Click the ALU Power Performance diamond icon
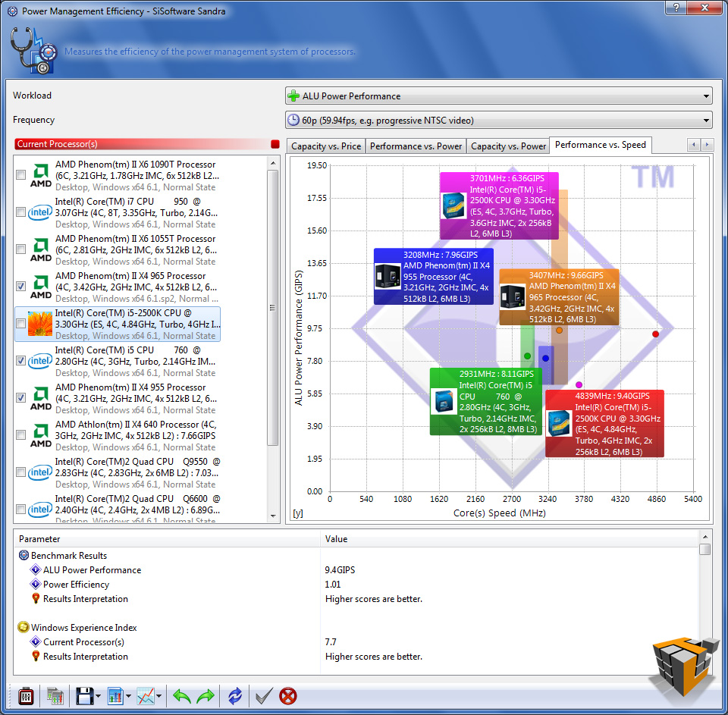 click(36, 569)
